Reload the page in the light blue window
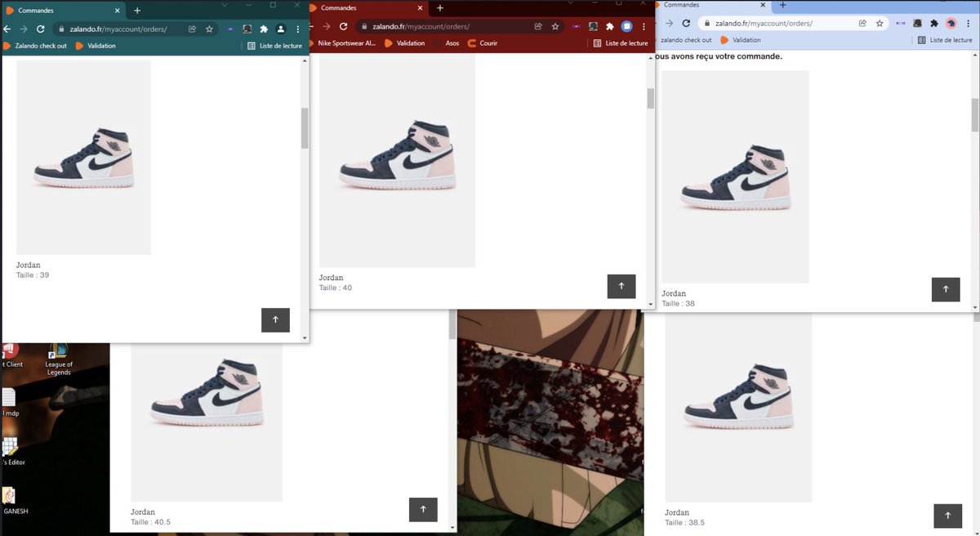980x536 pixels. tap(686, 23)
